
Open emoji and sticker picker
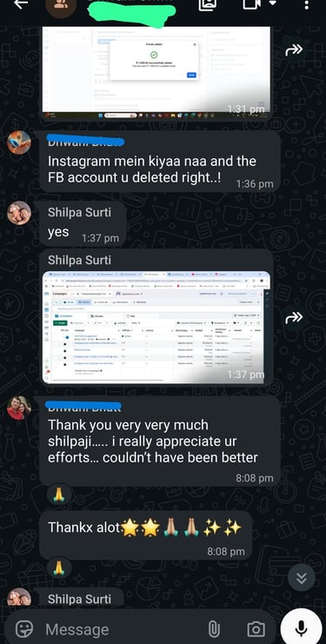24,629
